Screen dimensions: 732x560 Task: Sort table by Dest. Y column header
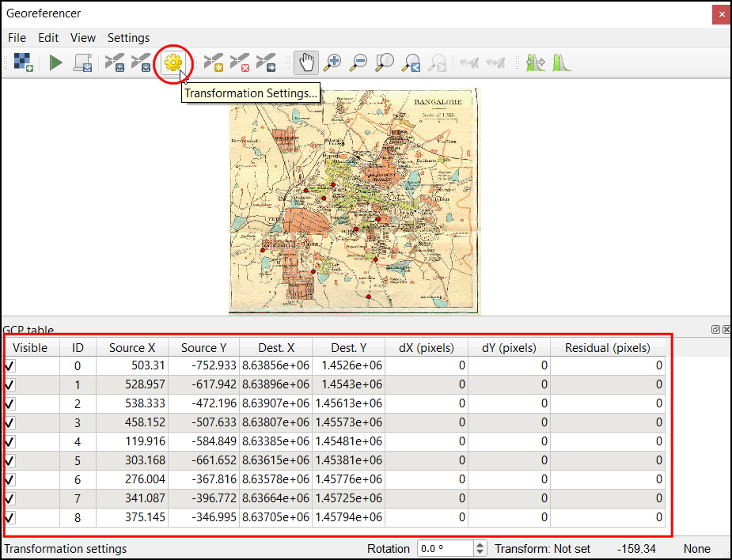pos(349,348)
